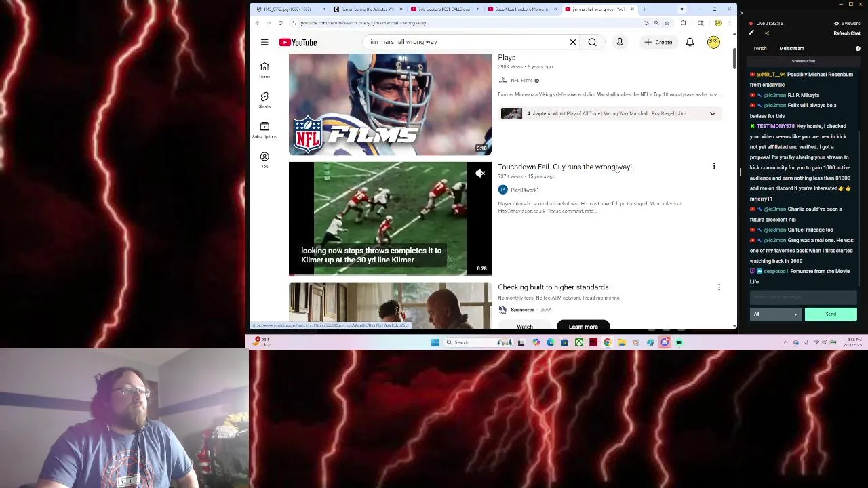868x488 pixels.
Task: Switch to the Bob Uecker's BEST CALLS tab
Action: [444, 9]
